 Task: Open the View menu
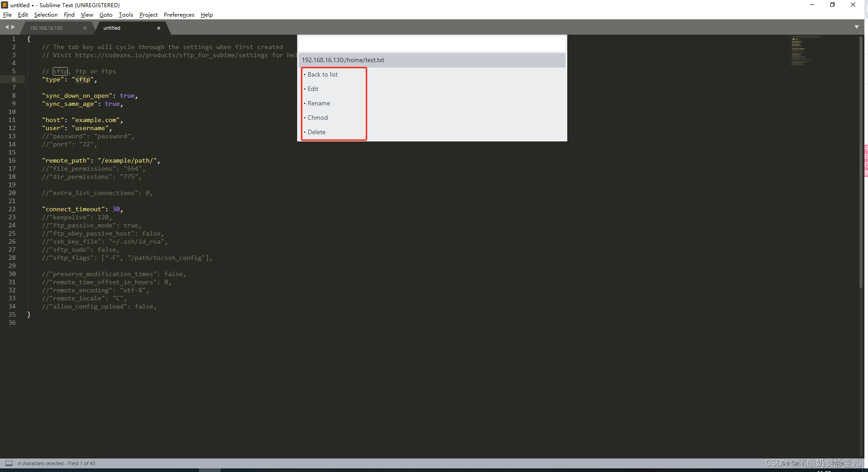click(87, 15)
